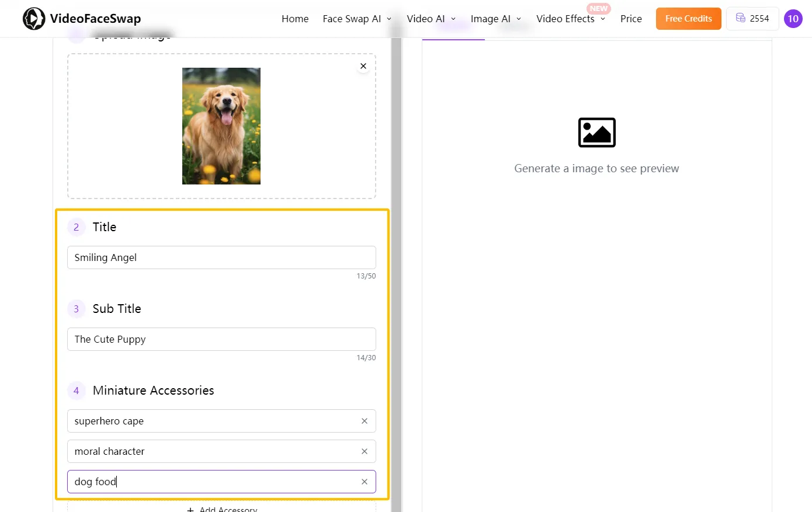The height and width of the screenshot is (512, 812).
Task: Remove the uploaded dog image
Action: 363,66
